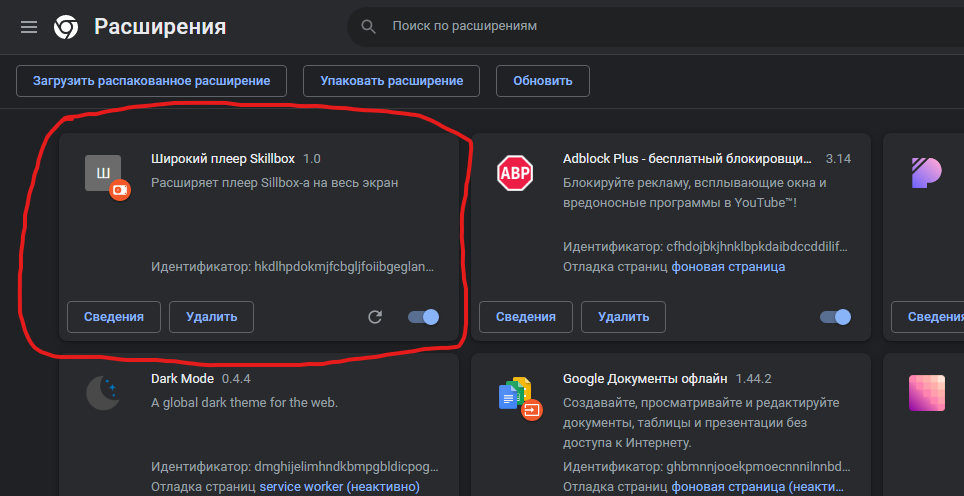Click the Широкий плеер Skillbox name
The width and height of the screenshot is (964, 496).
pyautogui.click(x=223, y=159)
